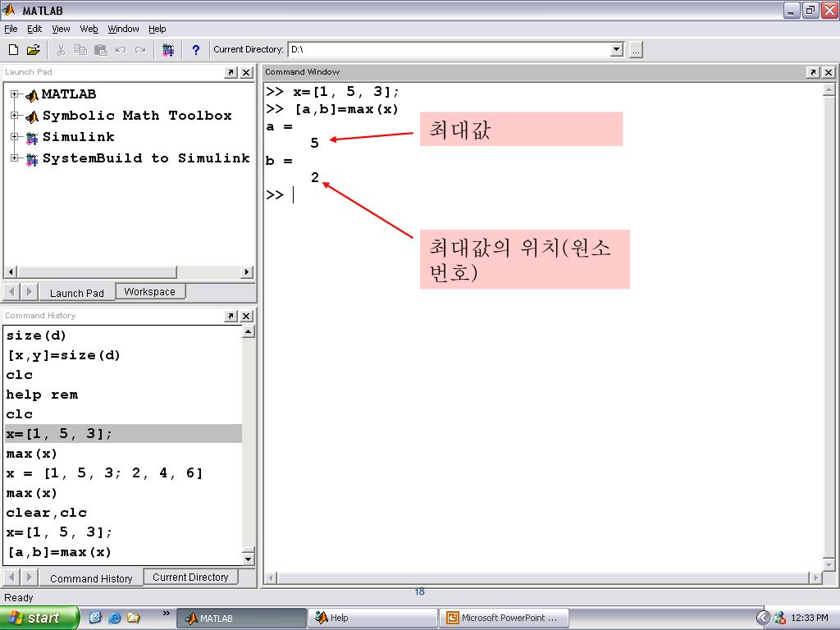Click Launch Pad horizontal scrollbar thumb
The image size is (840, 630).
[x=97, y=272]
